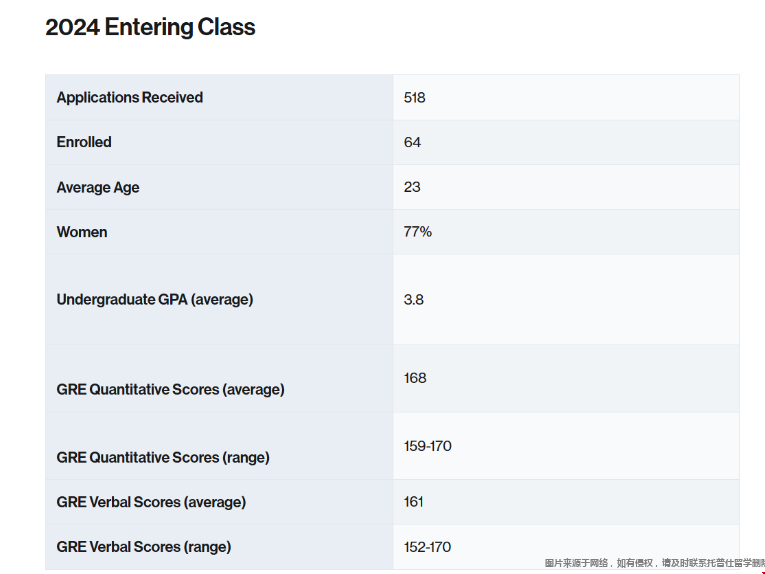765x574 pixels.
Task: Select 'GRE Quantitative Scores (range)' label
Action: coord(163,457)
